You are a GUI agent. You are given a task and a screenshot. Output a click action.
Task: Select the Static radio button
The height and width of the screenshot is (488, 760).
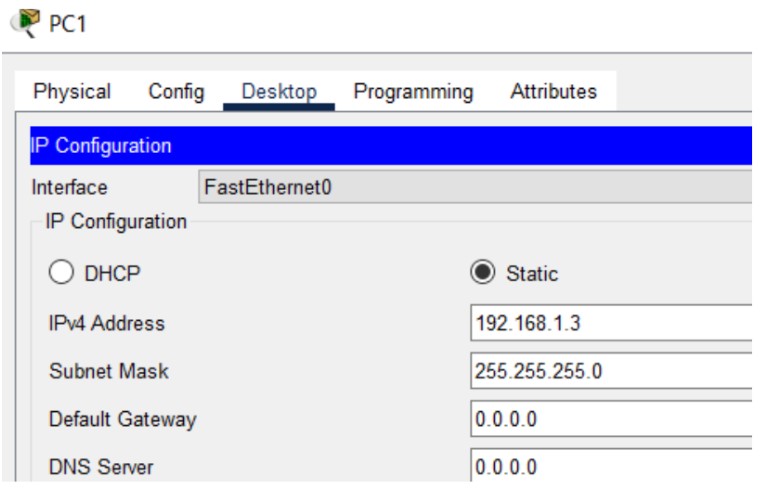tap(483, 272)
